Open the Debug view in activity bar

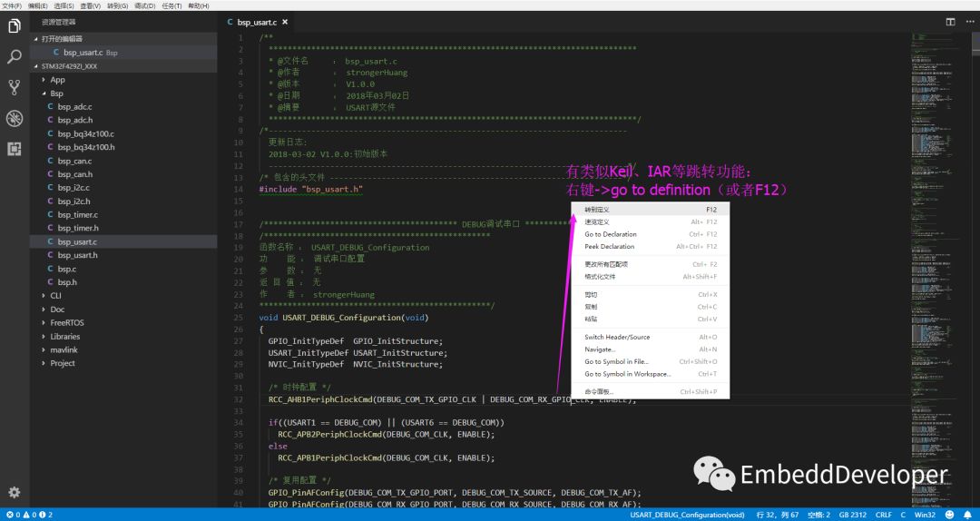15,118
